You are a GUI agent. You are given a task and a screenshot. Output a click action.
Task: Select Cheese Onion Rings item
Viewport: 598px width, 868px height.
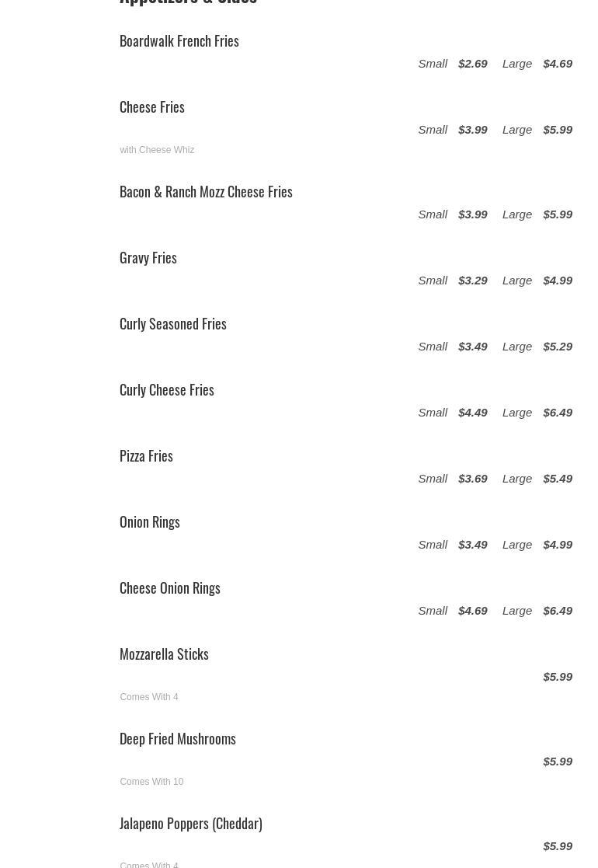pos(170,588)
